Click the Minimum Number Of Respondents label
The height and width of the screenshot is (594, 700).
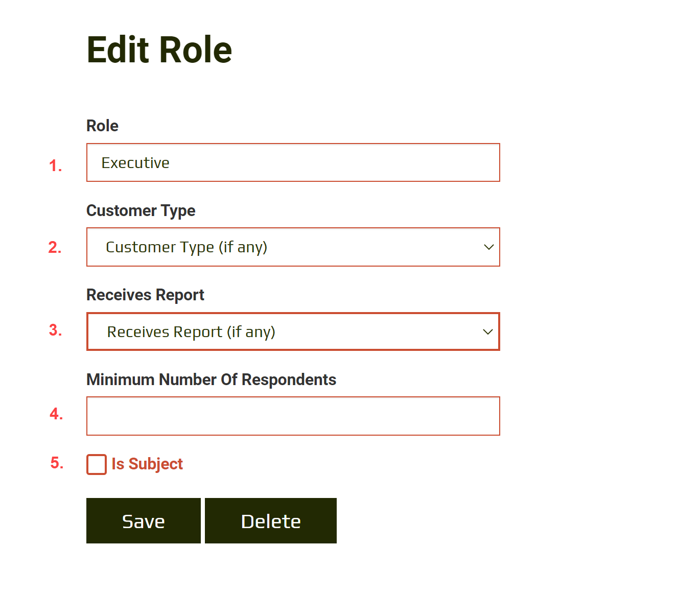211,379
